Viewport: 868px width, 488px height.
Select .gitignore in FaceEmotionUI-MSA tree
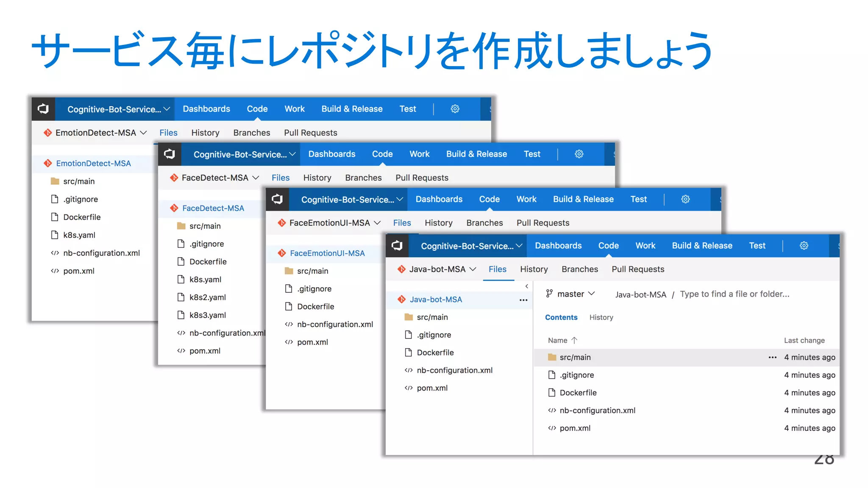coord(314,288)
